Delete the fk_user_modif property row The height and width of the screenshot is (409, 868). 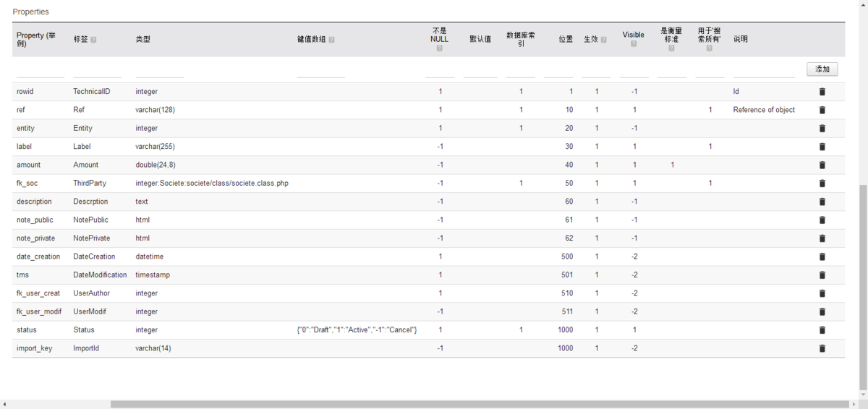pyautogui.click(x=822, y=311)
